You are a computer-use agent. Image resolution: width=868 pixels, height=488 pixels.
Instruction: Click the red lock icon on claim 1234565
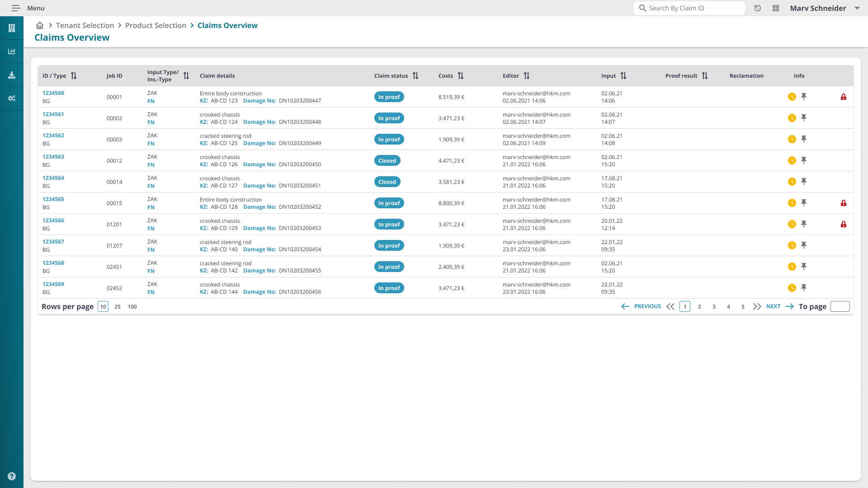click(x=844, y=203)
